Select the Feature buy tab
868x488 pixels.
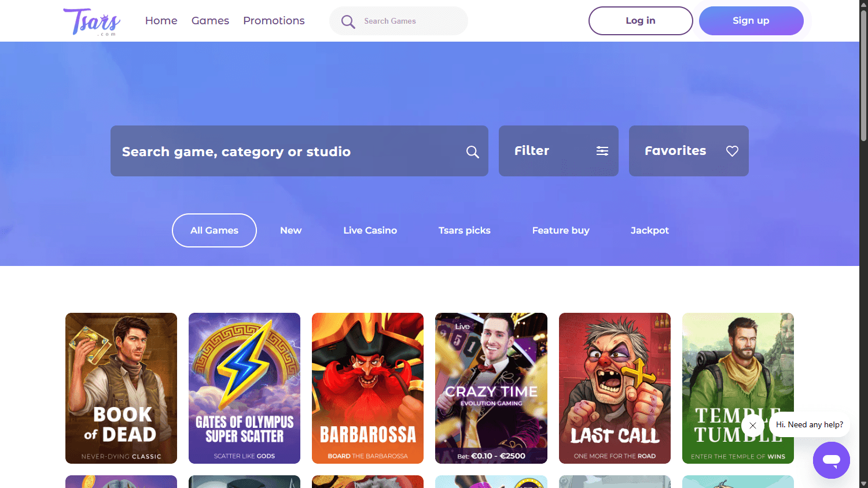tap(561, 230)
